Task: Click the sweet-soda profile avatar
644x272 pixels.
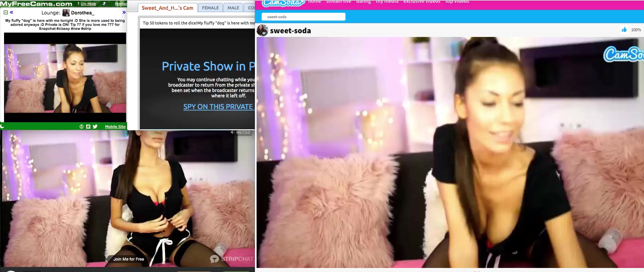Action: point(262,31)
